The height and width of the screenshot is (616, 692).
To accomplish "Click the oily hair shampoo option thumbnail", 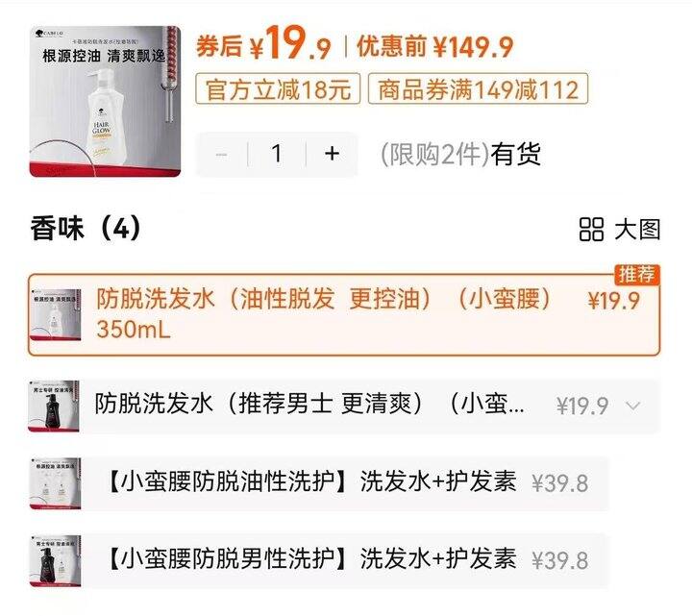I will coord(55,314).
